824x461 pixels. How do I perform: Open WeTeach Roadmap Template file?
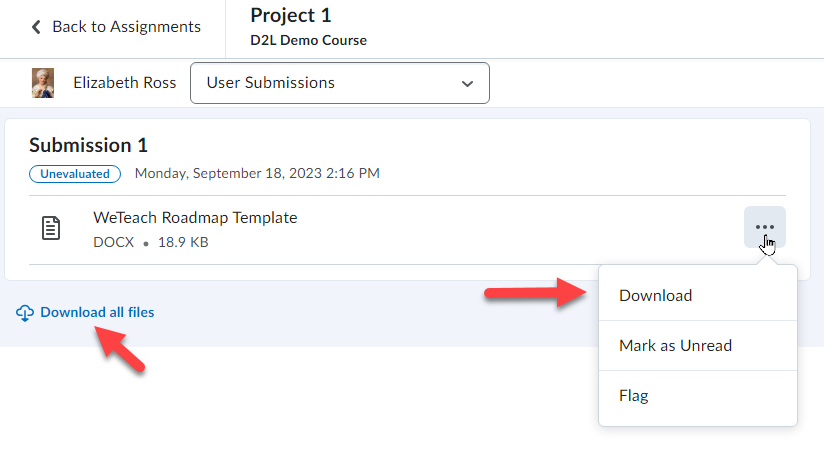pos(195,217)
